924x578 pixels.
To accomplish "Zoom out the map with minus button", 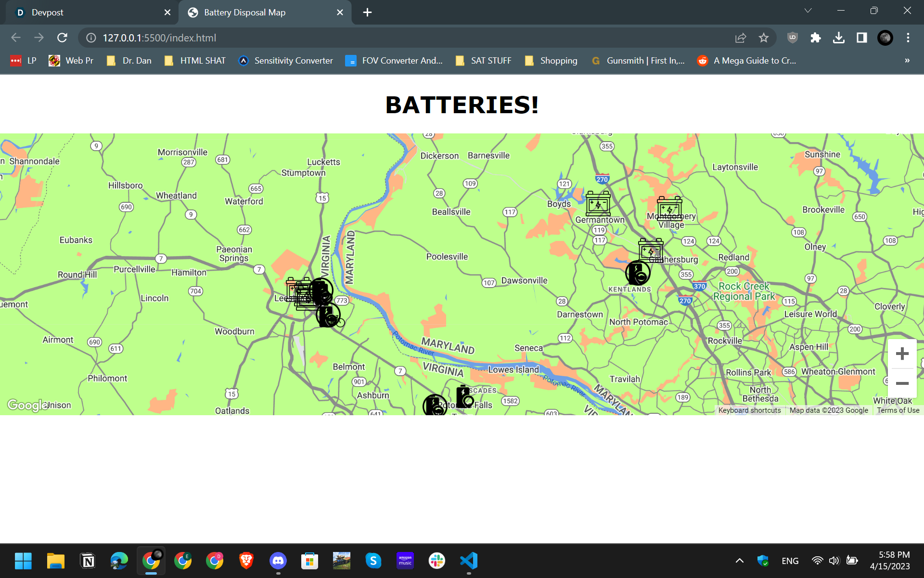I will pyautogui.click(x=902, y=383).
